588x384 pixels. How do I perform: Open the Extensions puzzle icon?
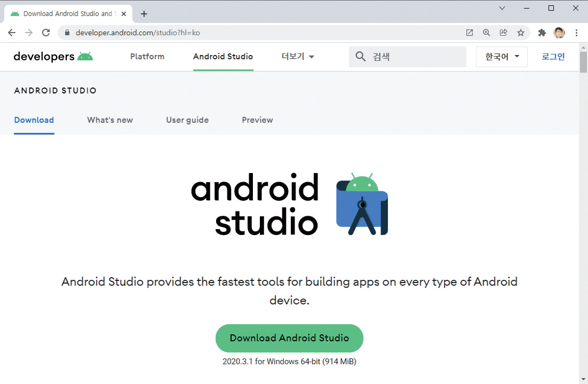(x=542, y=33)
